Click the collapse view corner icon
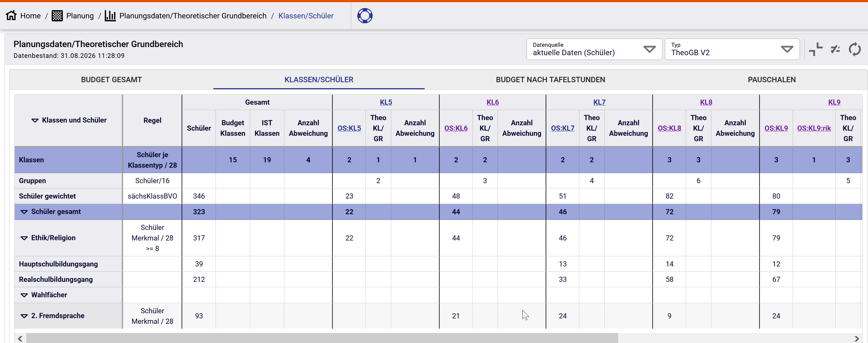The image size is (868, 343). [x=816, y=50]
